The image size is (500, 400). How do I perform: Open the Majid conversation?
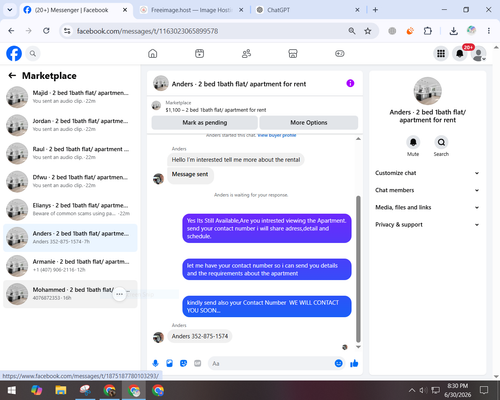70,97
